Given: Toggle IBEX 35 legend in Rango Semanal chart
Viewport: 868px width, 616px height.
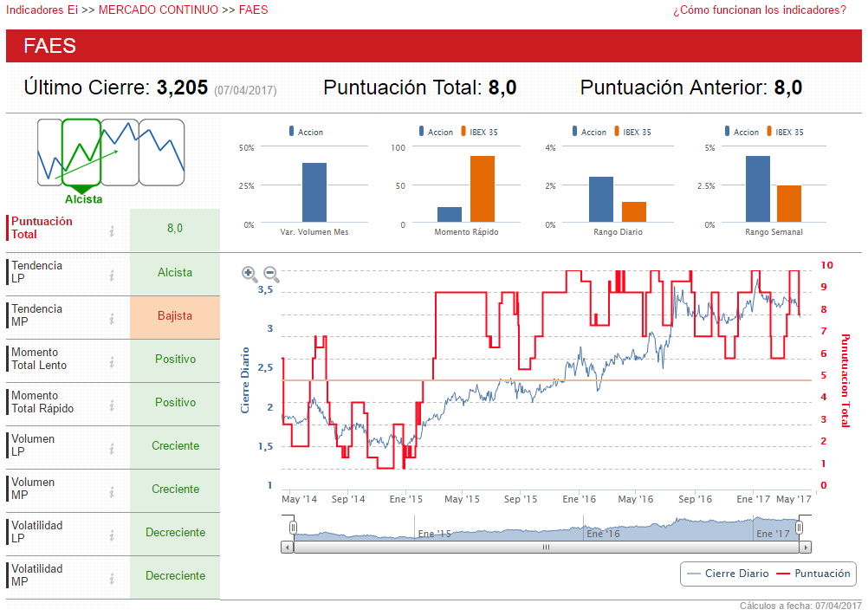Looking at the screenshot, I should tap(785, 132).
